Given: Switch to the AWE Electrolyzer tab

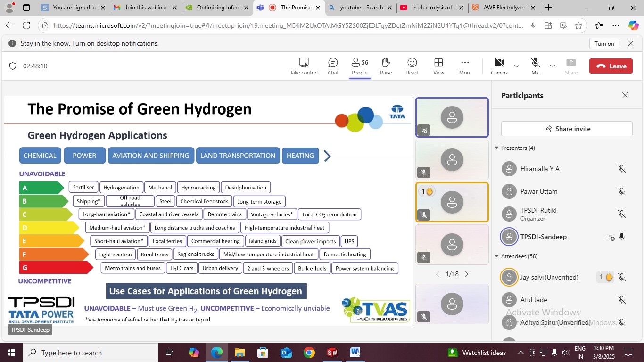Looking at the screenshot, I should click(504, 8).
